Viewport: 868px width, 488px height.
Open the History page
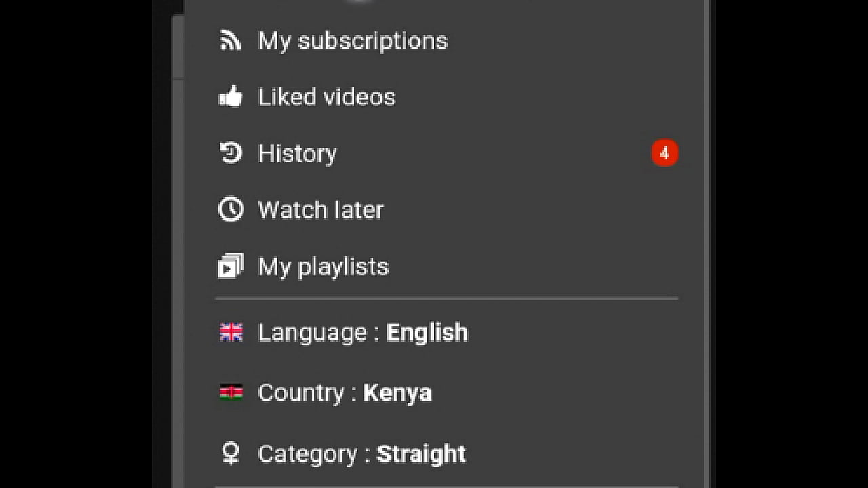coord(297,153)
